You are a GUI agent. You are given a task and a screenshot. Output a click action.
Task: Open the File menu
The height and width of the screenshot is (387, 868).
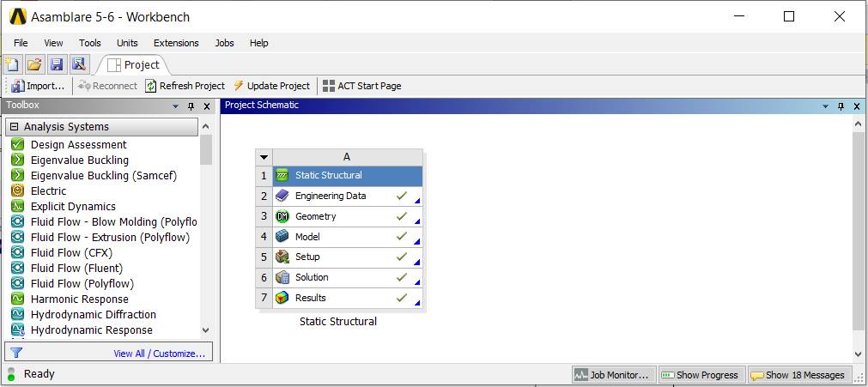[x=21, y=43]
